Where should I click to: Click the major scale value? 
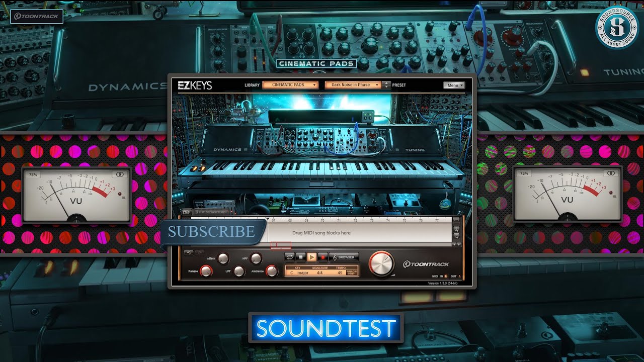tap(303, 273)
